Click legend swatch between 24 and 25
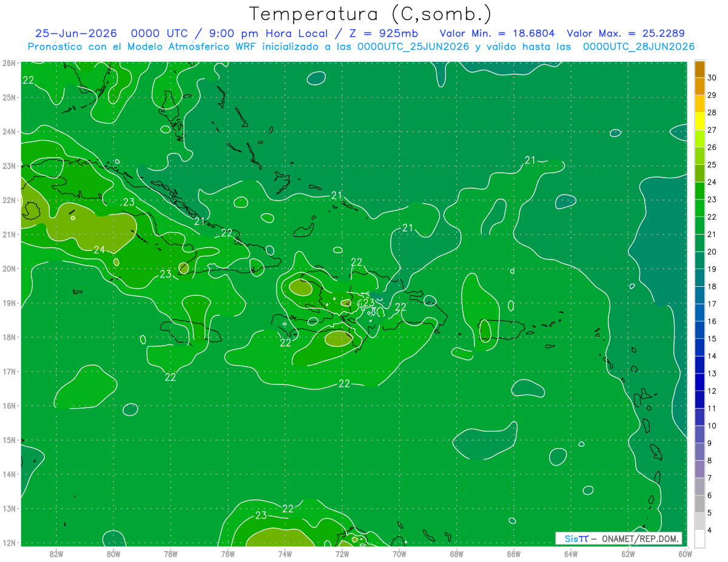Image resolution: width=728 pixels, height=562 pixels. (699, 173)
